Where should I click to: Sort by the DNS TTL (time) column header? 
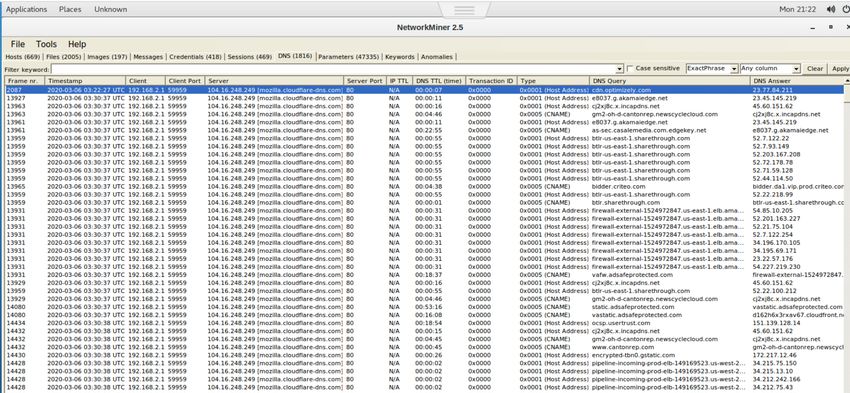[x=439, y=81]
